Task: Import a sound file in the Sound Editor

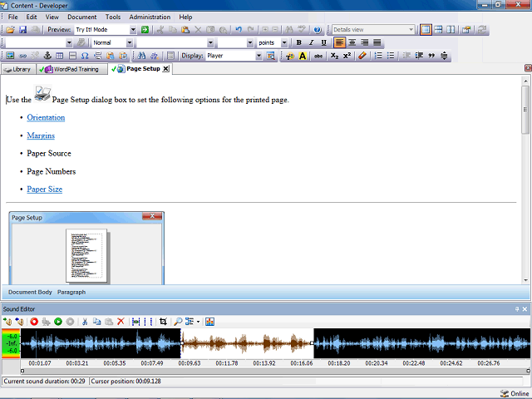Action: pos(7,322)
